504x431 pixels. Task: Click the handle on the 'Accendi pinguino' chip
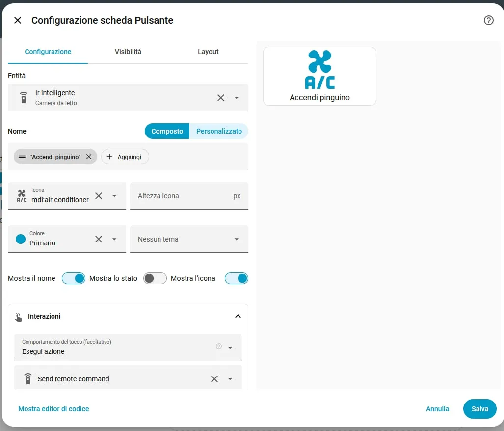22,157
